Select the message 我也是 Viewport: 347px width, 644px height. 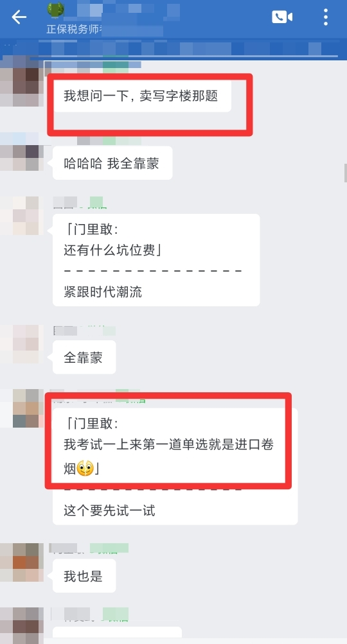tap(84, 576)
